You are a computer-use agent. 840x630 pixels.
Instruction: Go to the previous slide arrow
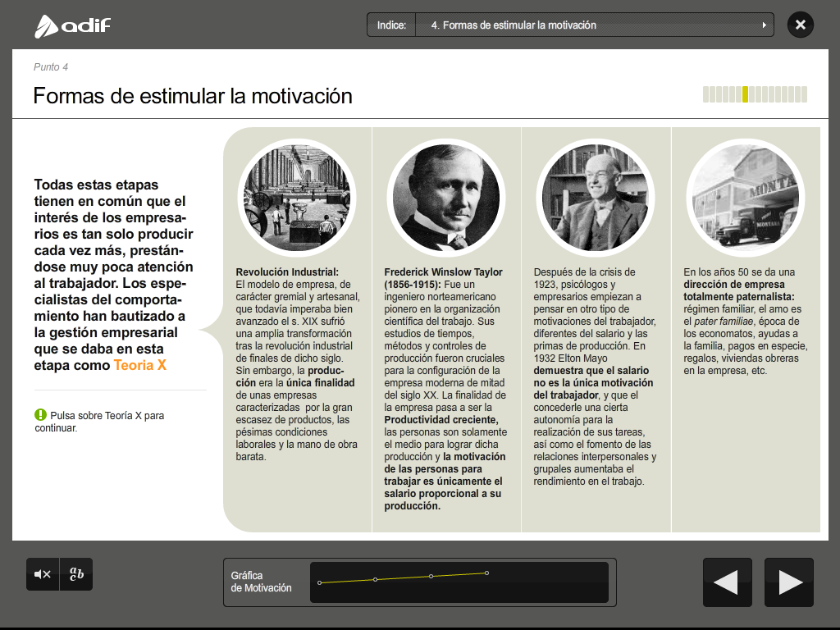pyautogui.click(x=727, y=582)
